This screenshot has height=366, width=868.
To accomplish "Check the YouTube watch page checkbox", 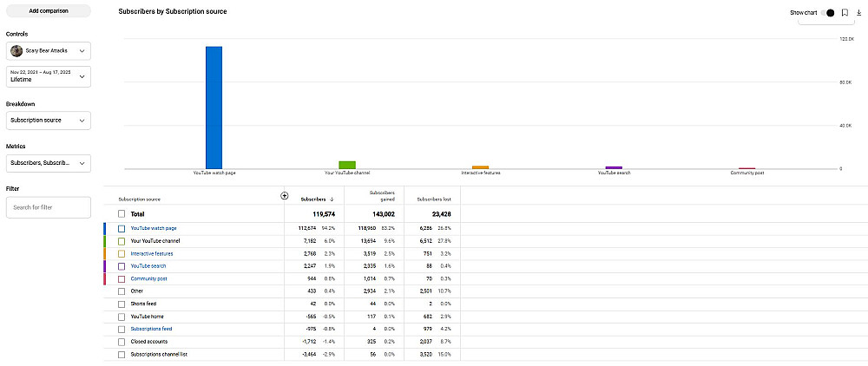I will click(x=122, y=228).
